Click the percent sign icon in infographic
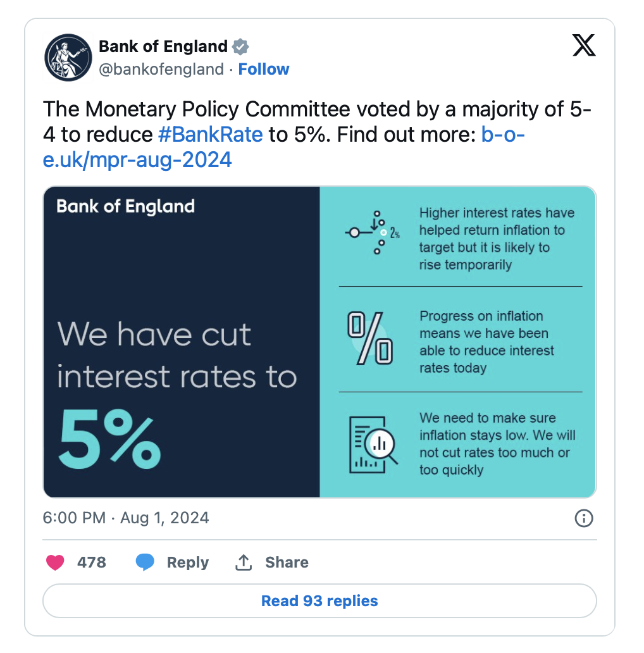The height and width of the screenshot is (653, 644). (x=370, y=339)
